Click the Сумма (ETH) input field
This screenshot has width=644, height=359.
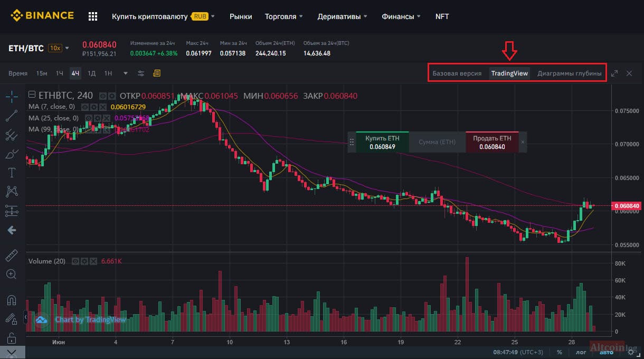437,142
